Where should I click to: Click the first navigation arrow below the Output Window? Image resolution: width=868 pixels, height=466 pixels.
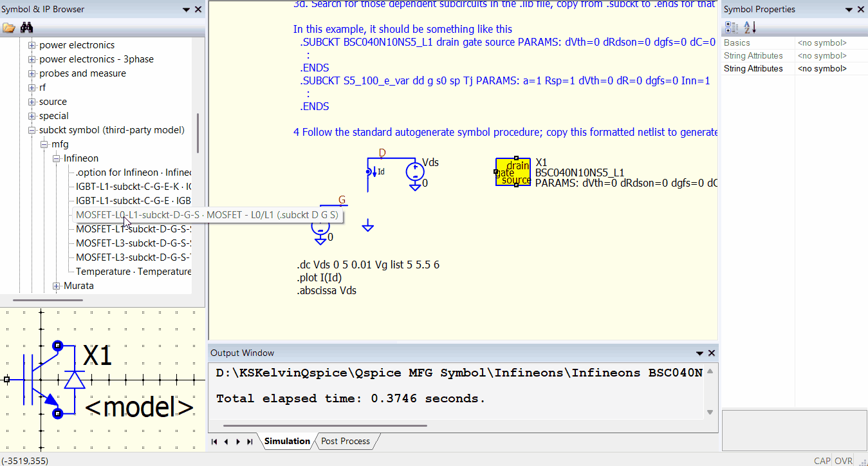214,441
